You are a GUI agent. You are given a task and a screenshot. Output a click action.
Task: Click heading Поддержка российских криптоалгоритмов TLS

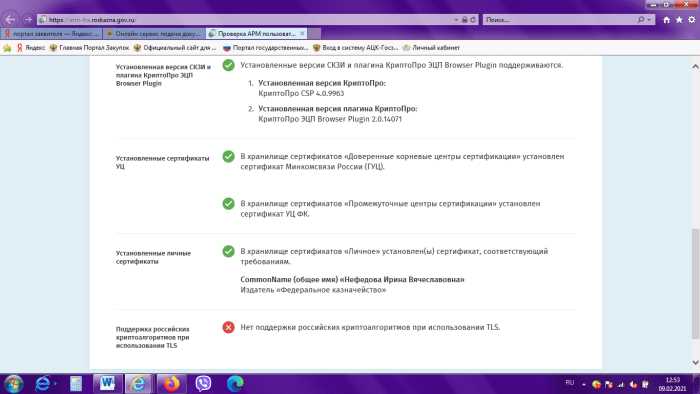pos(153,337)
